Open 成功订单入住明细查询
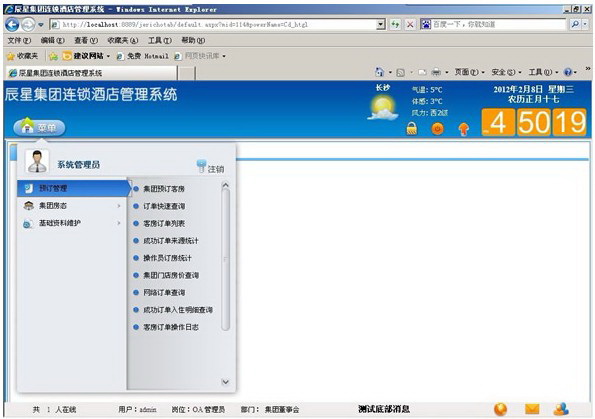595x419 pixels. 178,310
